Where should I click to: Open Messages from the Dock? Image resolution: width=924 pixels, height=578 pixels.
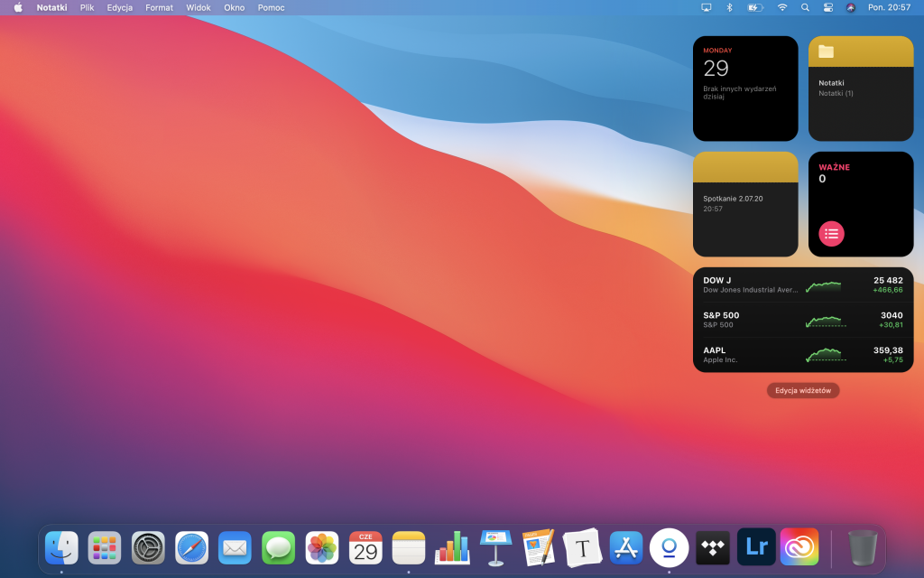278,547
